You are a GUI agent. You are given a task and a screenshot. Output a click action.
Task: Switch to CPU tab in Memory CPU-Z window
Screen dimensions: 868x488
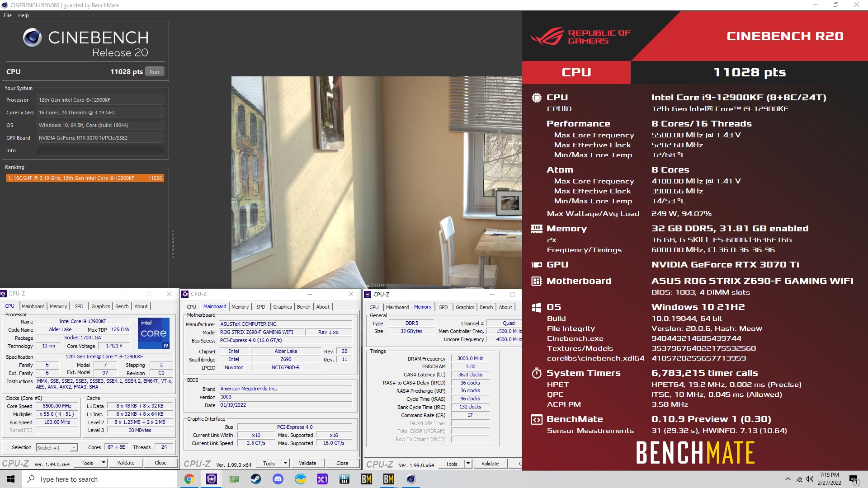(374, 307)
